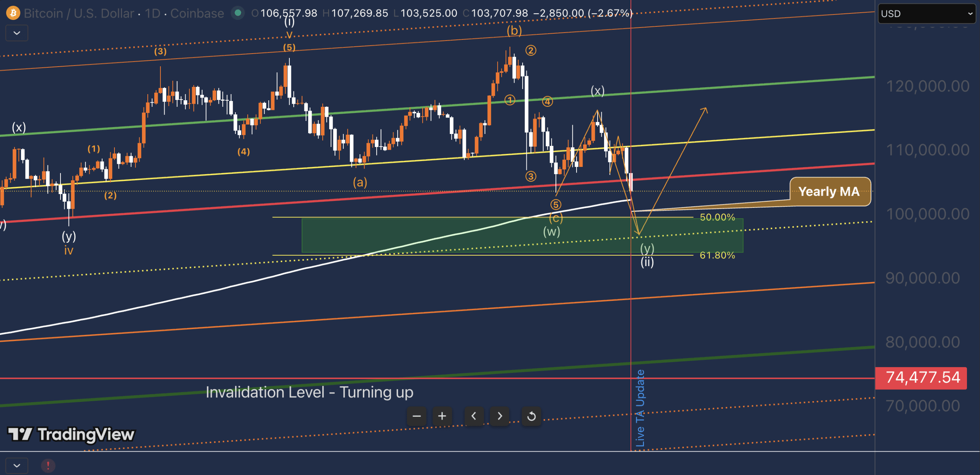
Task: Open the USD currency dropdown
Action: coord(926,14)
